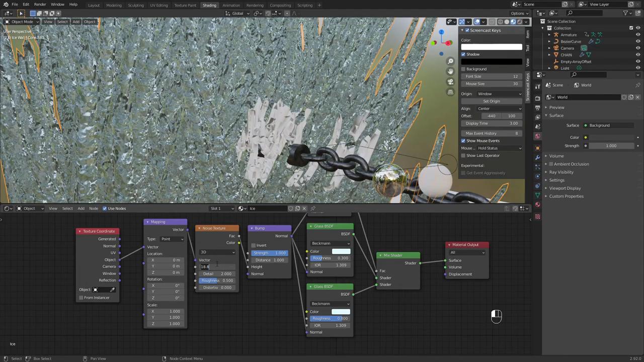Expand the Armature tree item
Screen dimensions: 644x362
[x=549, y=35]
